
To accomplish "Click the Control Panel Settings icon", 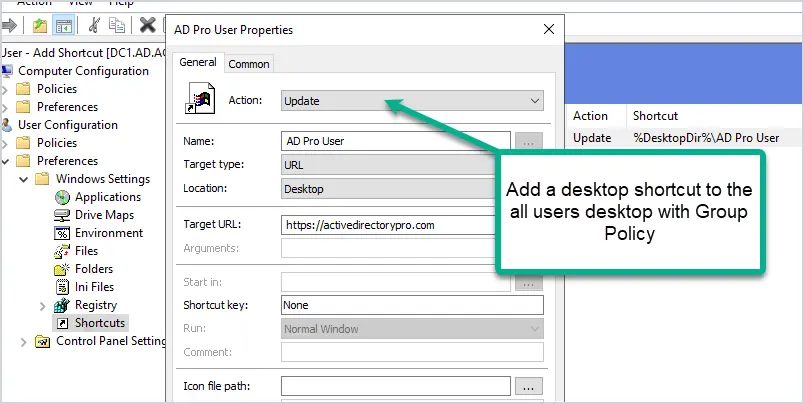I will coord(42,341).
